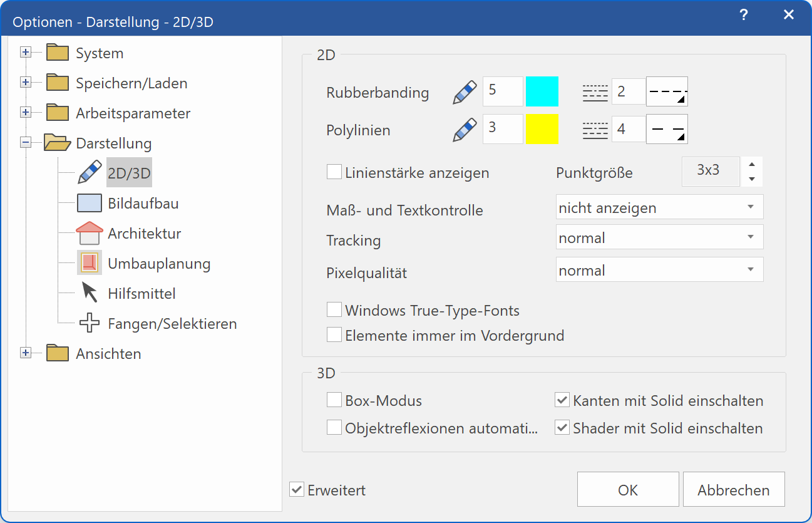
Task: Expand the System tree node
Action: point(25,51)
